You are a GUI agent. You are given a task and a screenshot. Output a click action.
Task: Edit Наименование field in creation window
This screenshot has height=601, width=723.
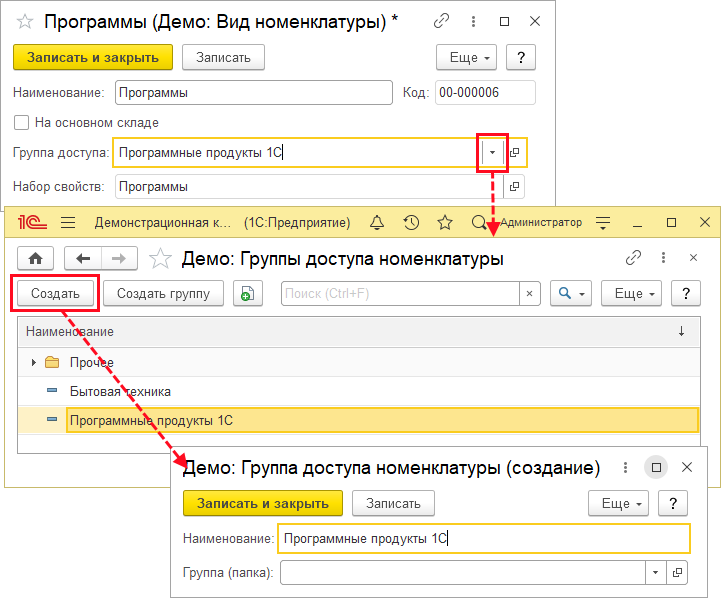pos(484,539)
